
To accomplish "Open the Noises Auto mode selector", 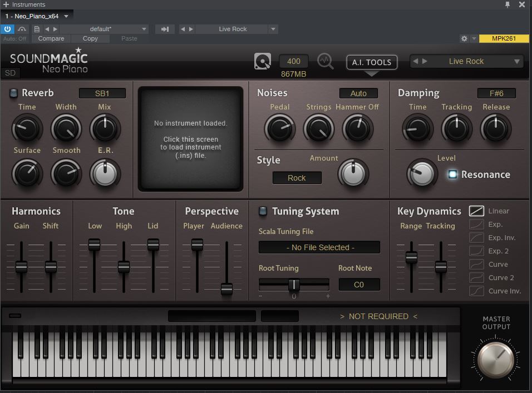I will tap(358, 93).
